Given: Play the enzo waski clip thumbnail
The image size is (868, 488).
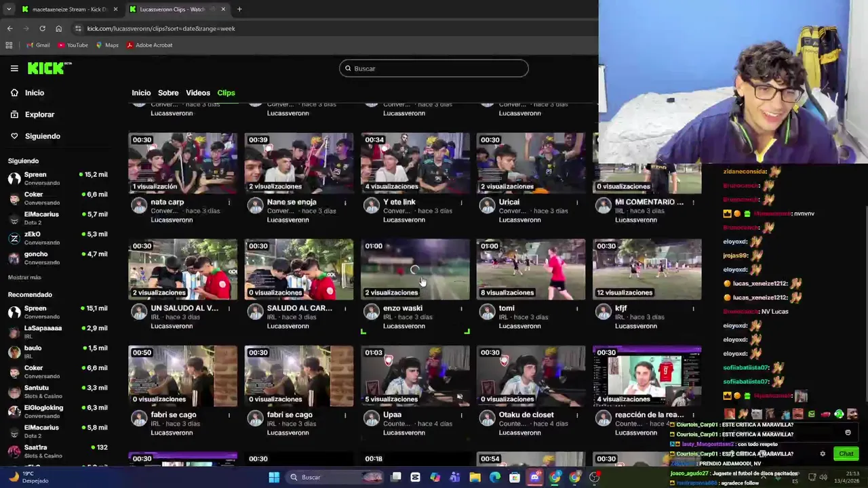Looking at the screenshot, I should (x=415, y=269).
